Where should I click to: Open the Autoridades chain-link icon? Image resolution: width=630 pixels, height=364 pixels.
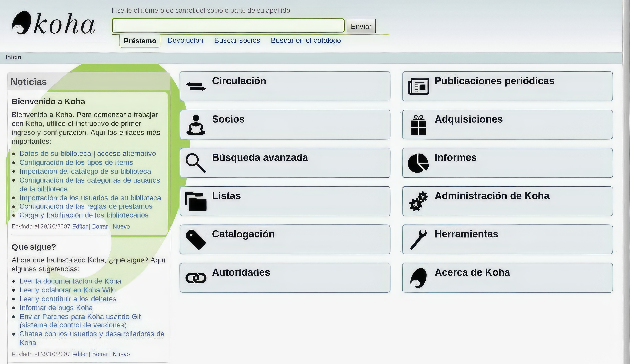tap(196, 278)
